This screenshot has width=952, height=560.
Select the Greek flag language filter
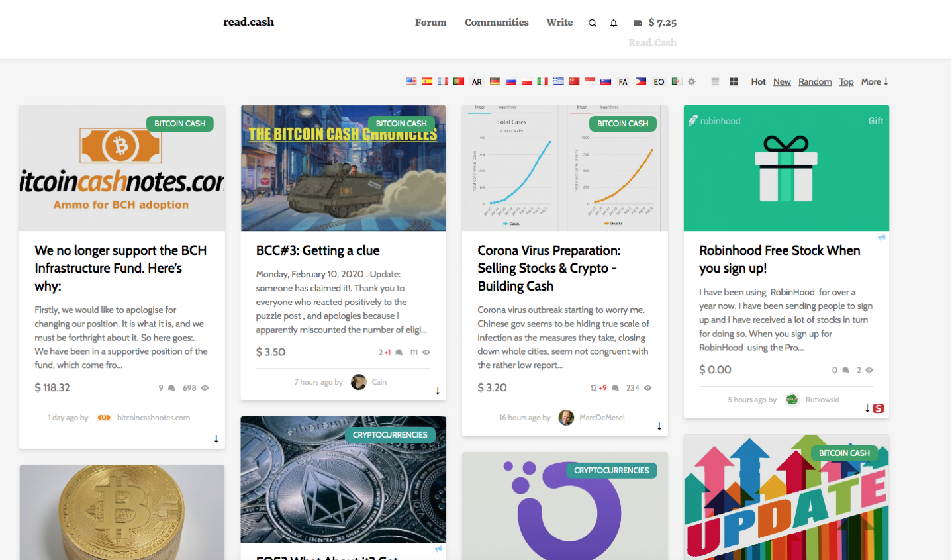point(558,81)
